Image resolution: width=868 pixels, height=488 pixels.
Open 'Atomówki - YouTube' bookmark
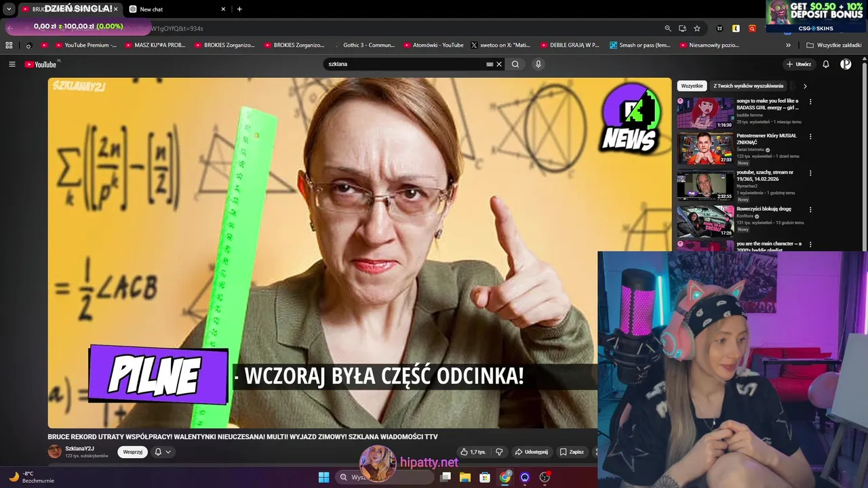tap(434, 45)
